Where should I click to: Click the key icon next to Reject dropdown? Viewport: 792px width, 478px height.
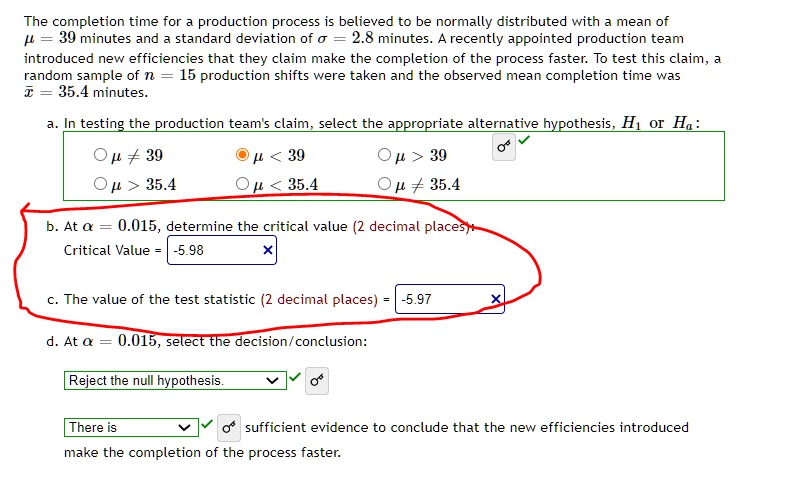tap(317, 381)
